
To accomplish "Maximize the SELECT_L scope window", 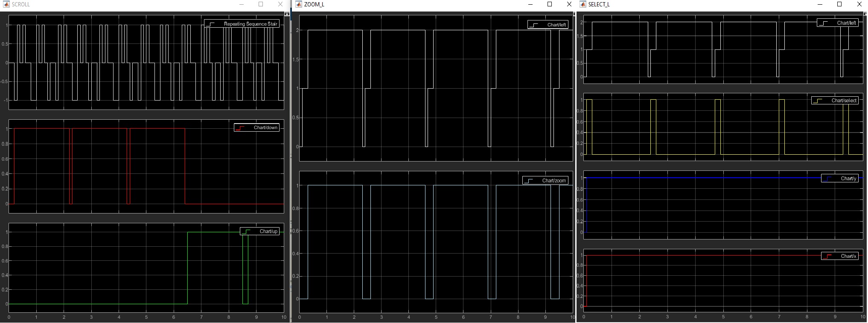I will click(839, 4).
